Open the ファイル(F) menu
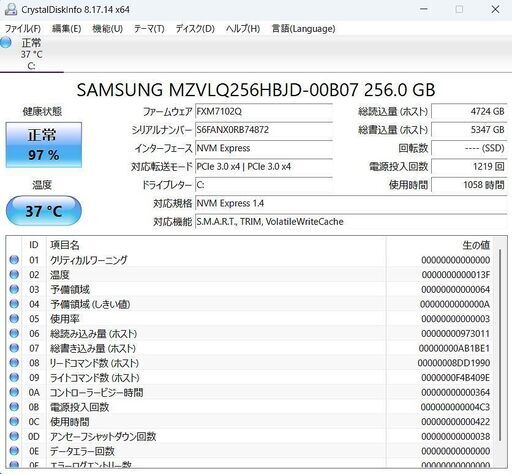 [23, 29]
